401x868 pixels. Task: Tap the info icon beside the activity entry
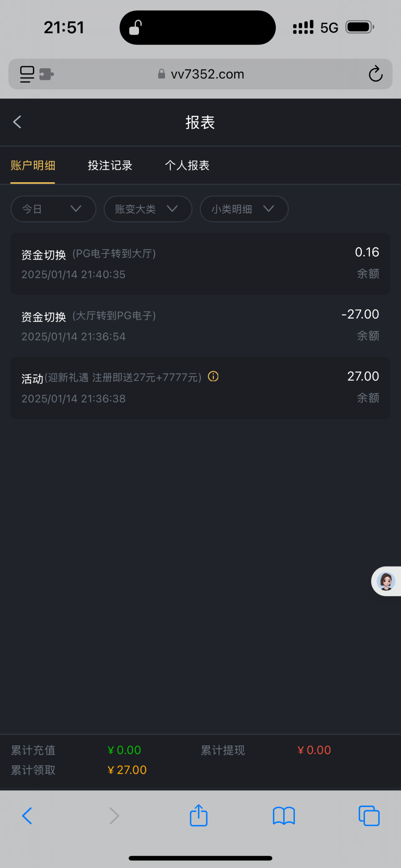[213, 376]
